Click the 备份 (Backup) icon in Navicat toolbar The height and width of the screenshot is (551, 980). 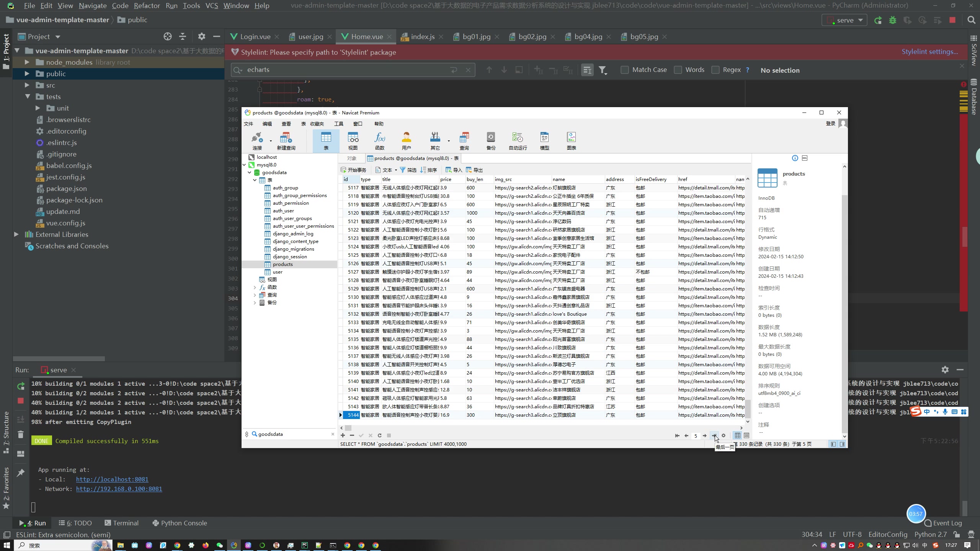(491, 140)
